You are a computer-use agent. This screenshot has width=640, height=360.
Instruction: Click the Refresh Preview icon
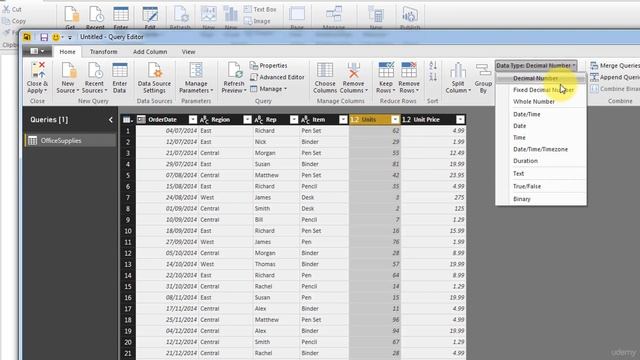pos(235,70)
